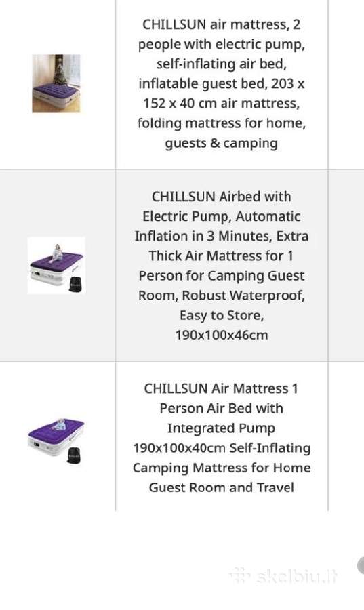This screenshot has width=364, height=610.
Task: Open the double CHILLSUN mattress thumbnail with Christmas tree
Action: pos(56,83)
